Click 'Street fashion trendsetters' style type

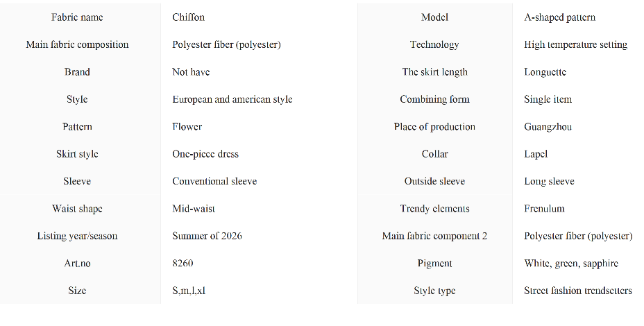pyautogui.click(x=577, y=291)
